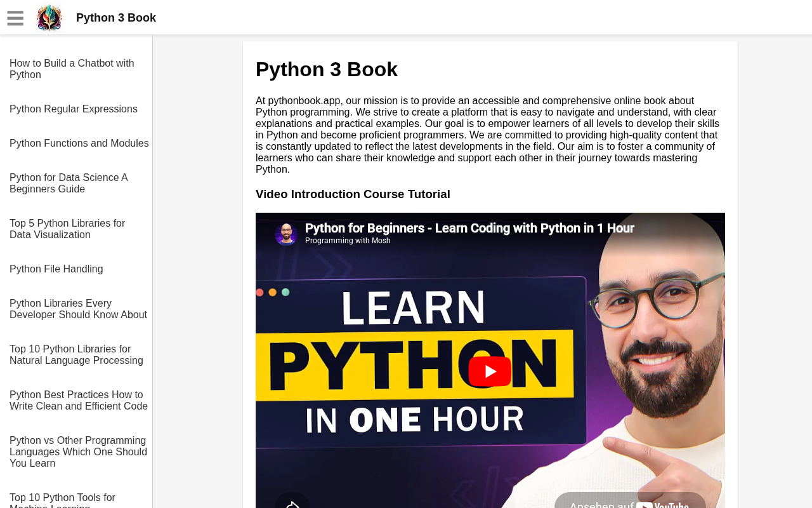
Task: Open video title Python for Beginners link
Action: click(469, 228)
